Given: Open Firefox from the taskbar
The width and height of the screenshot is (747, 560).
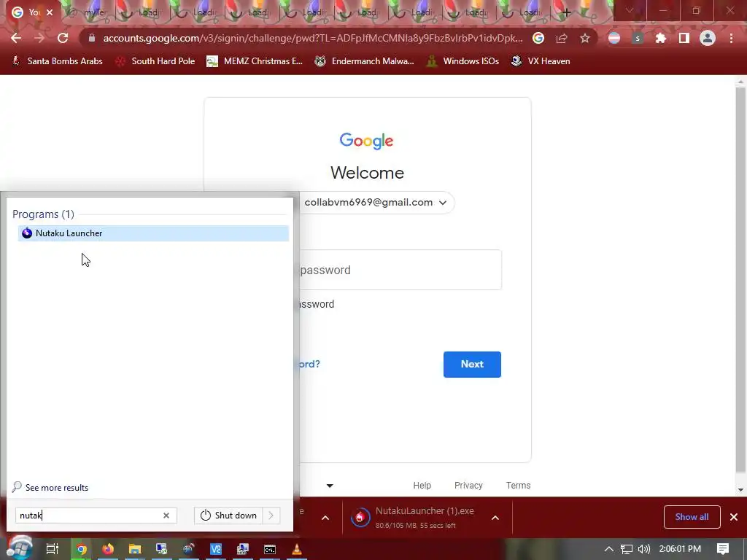Looking at the screenshot, I should 108,549.
